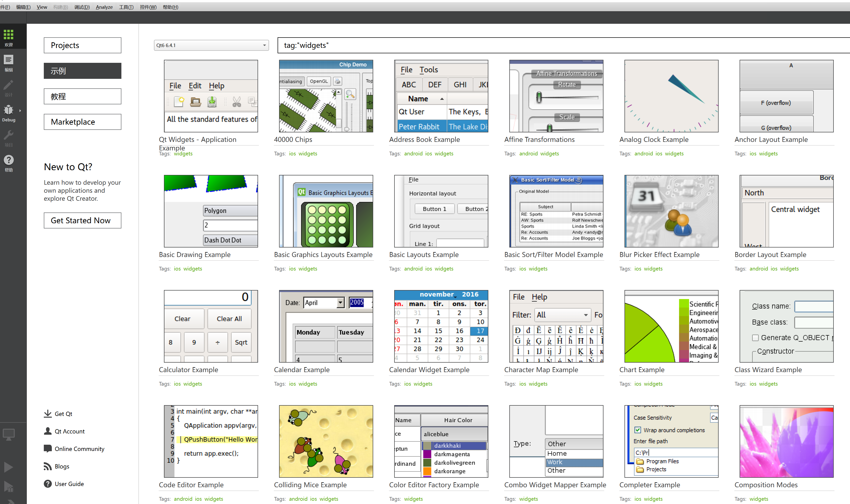Check Wrap around completions in Completer Example thumbnail

point(638,430)
